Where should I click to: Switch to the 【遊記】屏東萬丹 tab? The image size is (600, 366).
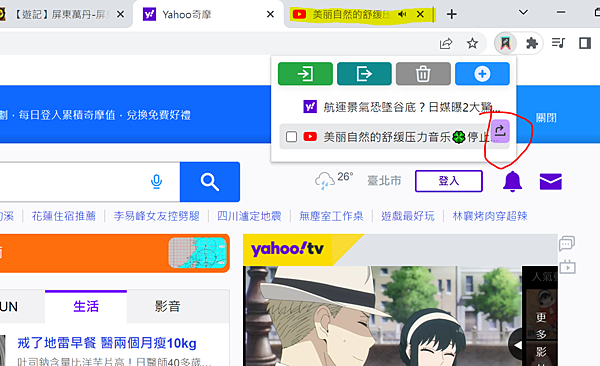tap(63, 15)
